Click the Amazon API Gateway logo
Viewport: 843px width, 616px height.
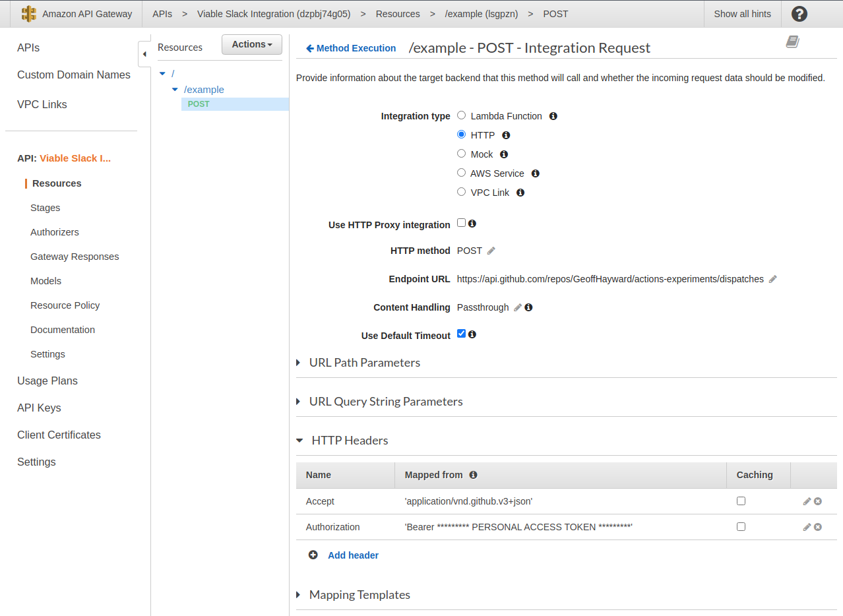point(29,13)
